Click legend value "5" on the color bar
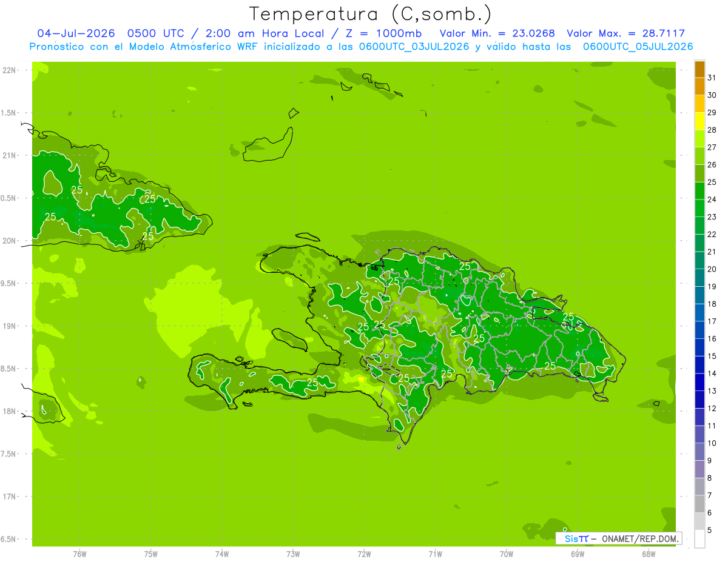The height and width of the screenshot is (562, 728). point(710,530)
